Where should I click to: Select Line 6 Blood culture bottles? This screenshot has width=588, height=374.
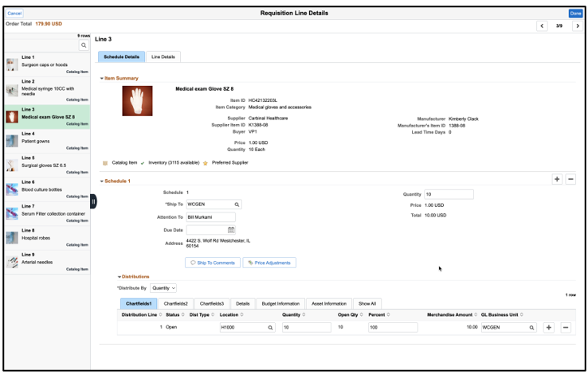tap(47, 189)
